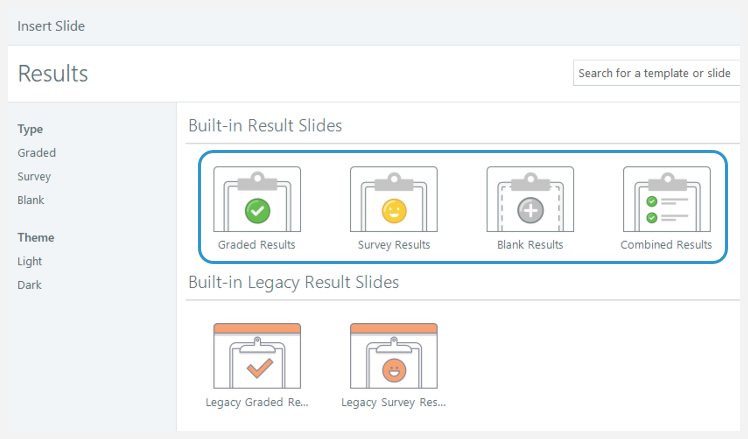Apply the Dark theme filter

coord(30,285)
